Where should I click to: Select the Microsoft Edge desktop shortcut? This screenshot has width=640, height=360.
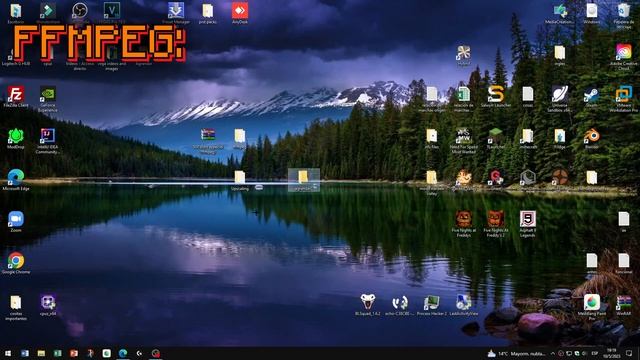click(16, 180)
